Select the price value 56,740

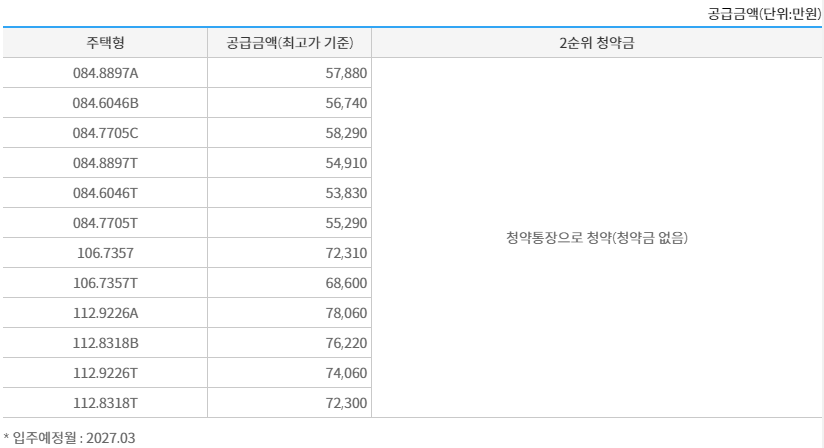point(346,103)
